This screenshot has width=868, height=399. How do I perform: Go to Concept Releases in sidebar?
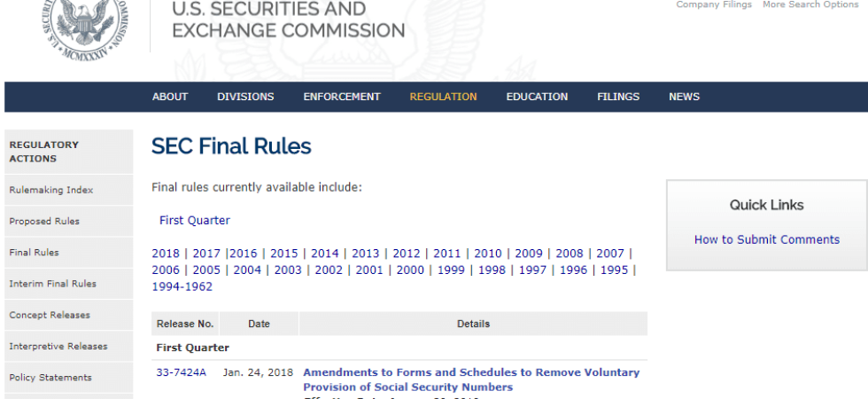coord(50,315)
